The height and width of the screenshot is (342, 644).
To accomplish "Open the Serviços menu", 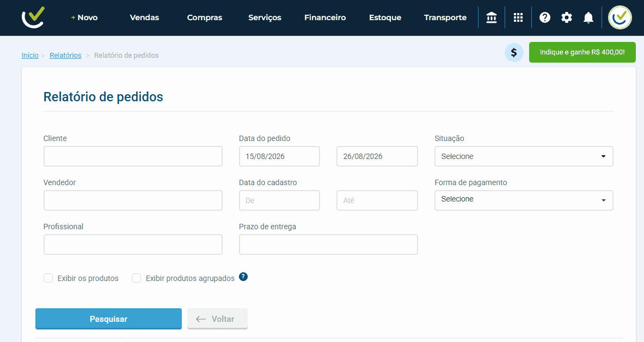I will pos(265,17).
